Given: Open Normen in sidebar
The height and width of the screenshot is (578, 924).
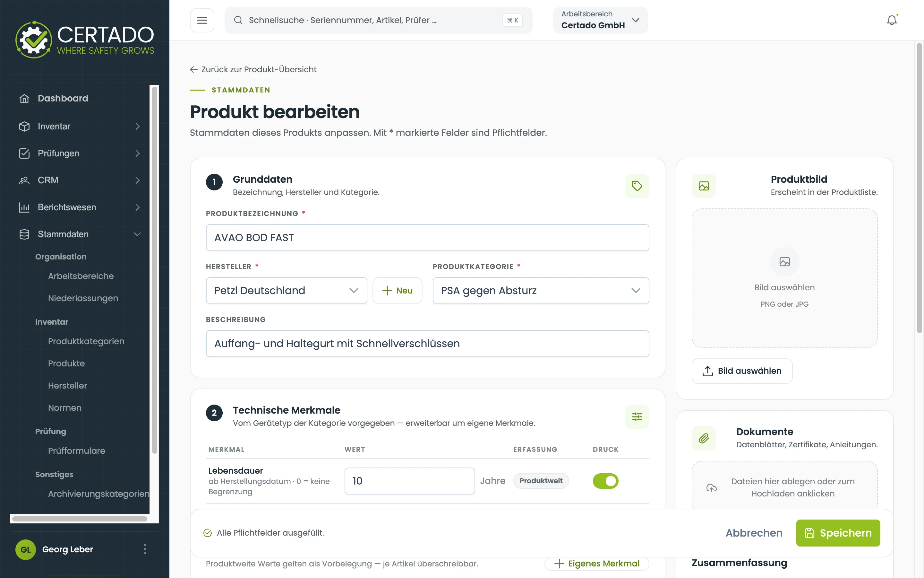Looking at the screenshot, I should [64, 407].
